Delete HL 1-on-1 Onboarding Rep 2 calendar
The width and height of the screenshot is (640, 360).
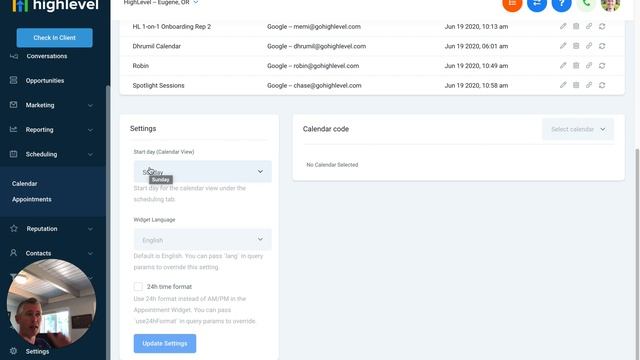point(576,26)
